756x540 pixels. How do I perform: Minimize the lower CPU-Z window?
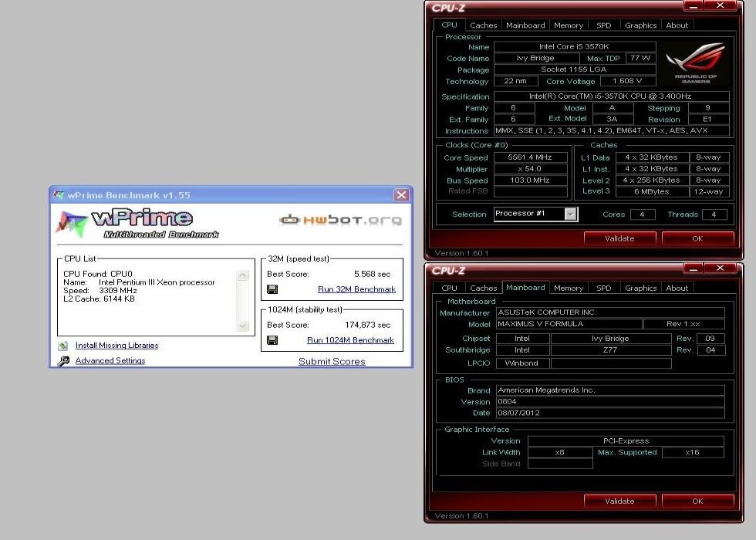pyautogui.click(x=694, y=268)
